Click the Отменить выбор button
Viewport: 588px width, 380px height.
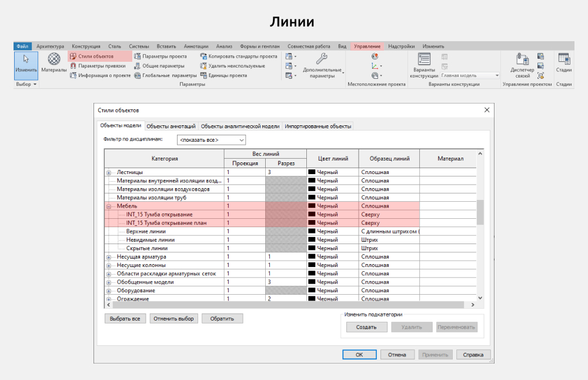(173, 318)
